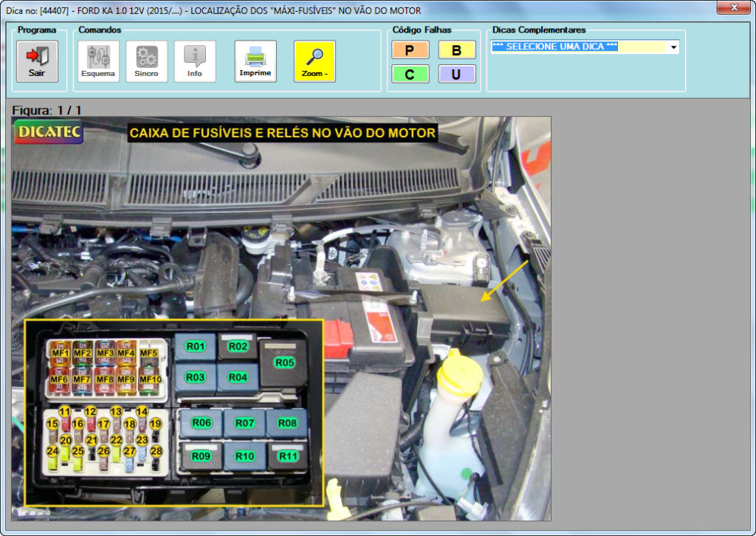
Task: Click maxi-fuse label MF10
Action: pos(151,379)
